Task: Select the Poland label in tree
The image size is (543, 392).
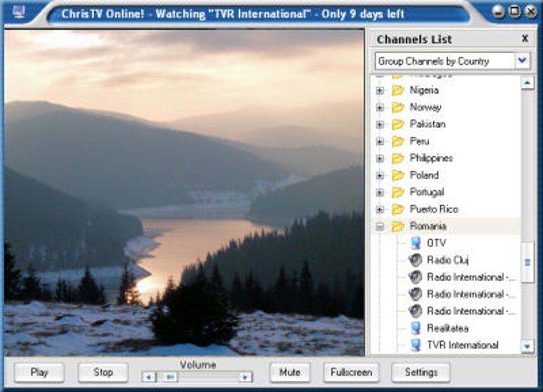Action: click(424, 175)
